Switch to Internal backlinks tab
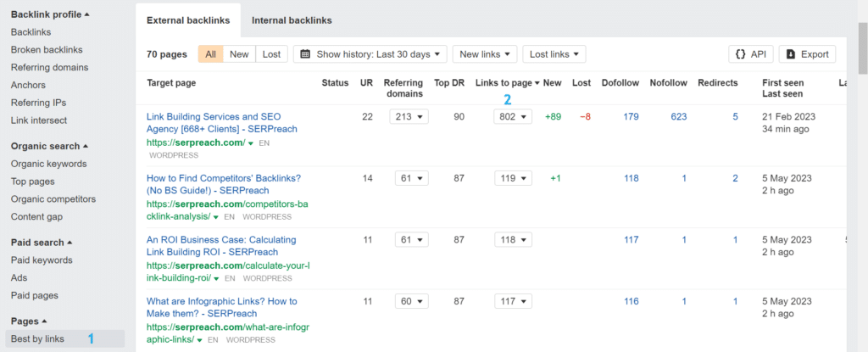The image size is (868, 352). click(292, 20)
